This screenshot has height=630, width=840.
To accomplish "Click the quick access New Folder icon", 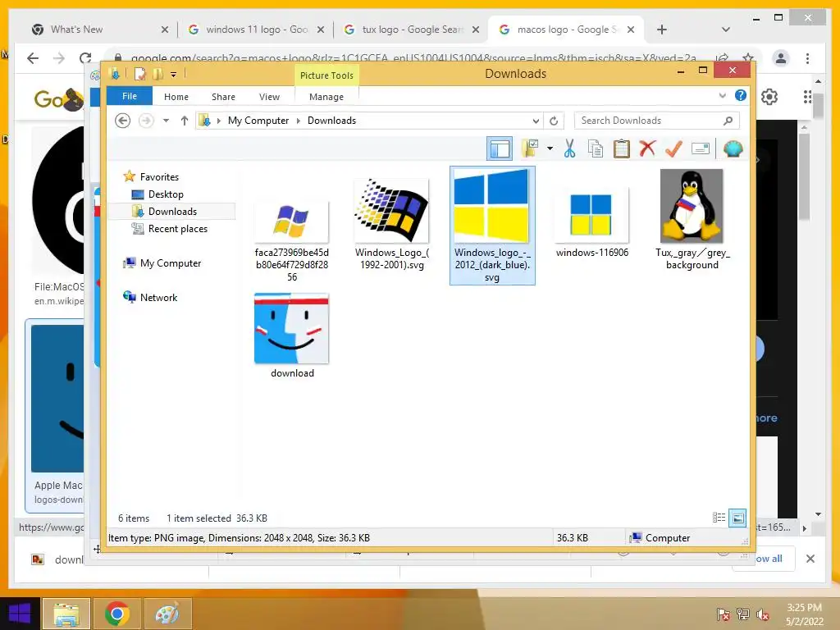I will (x=157, y=74).
